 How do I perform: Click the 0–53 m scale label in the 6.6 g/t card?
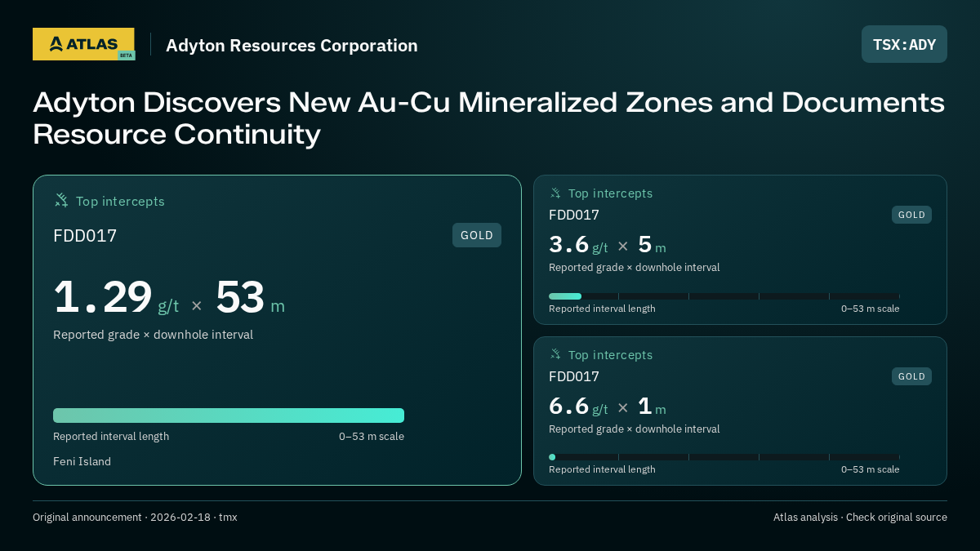point(871,469)
